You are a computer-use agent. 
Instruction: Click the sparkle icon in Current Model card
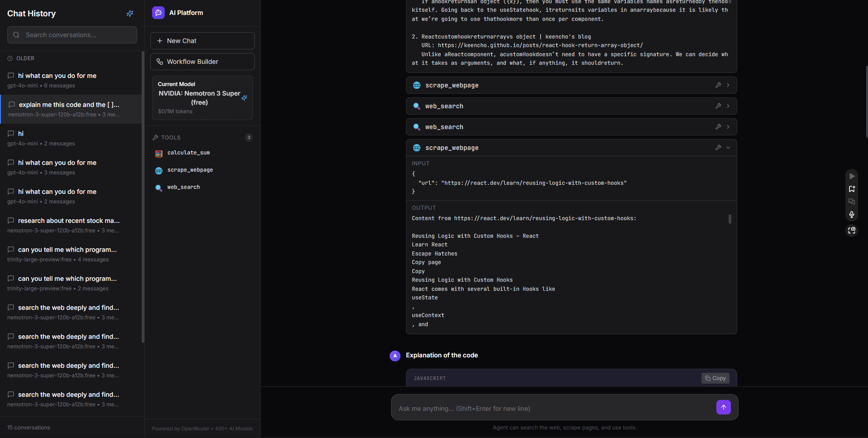click(x=244, y=98)
